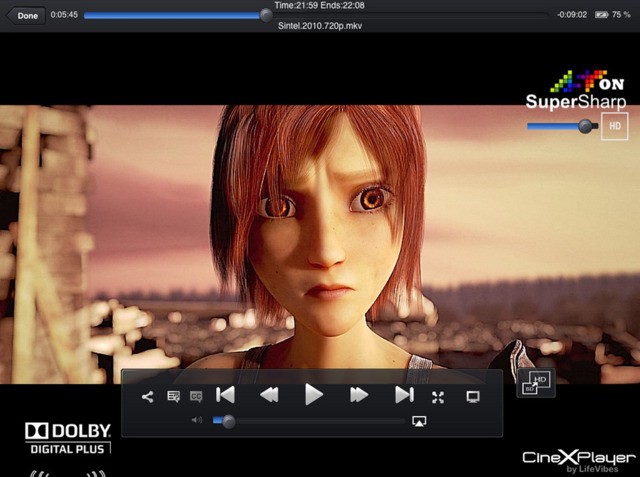Toggle SD to HD conversion icon

click(536, 383)
